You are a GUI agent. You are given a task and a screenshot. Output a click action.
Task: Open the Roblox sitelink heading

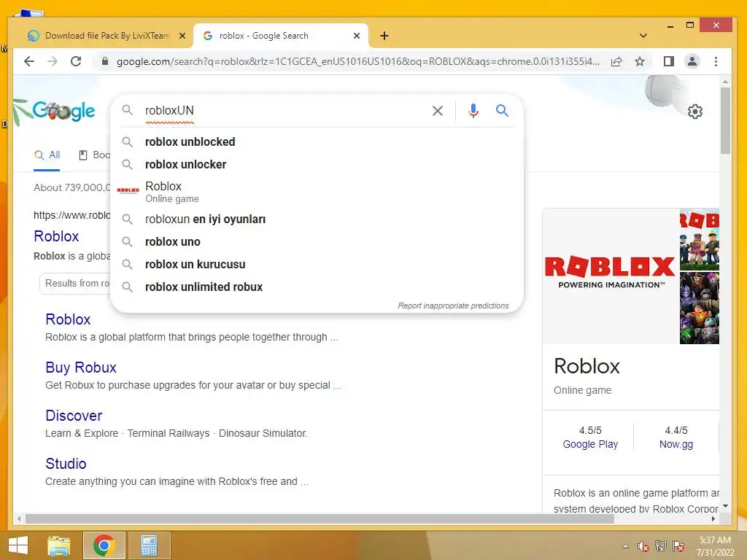pos(68,319)
